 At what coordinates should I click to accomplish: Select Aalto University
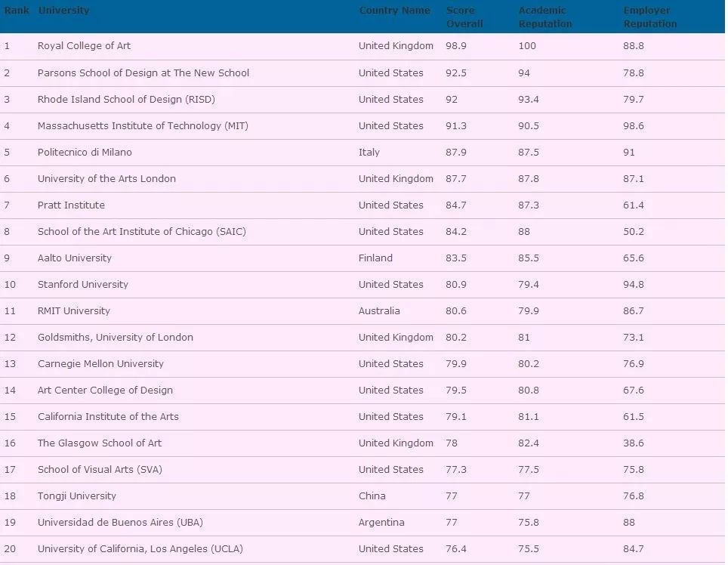click(x=75, y=258)
